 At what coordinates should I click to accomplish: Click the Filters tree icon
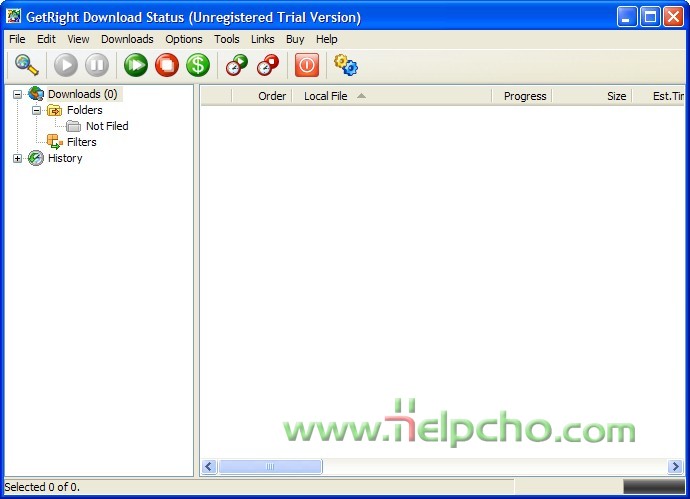coord(55,142)
